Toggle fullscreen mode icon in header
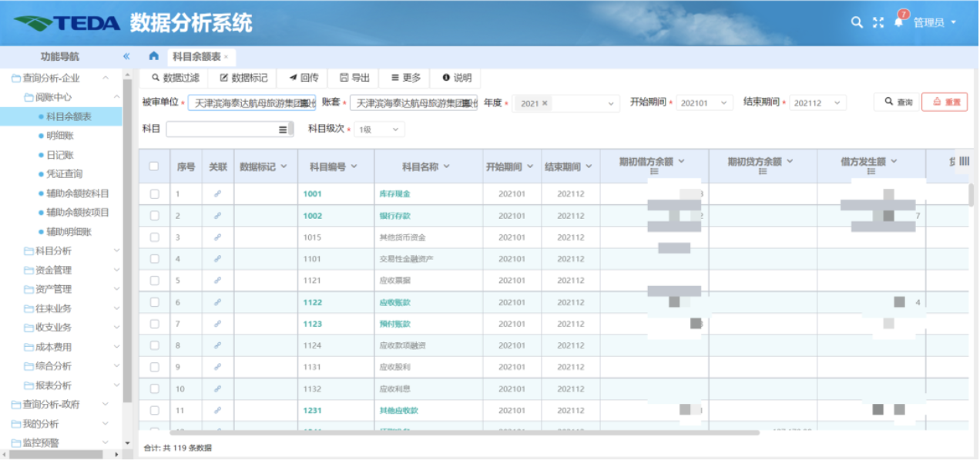Viewport: 980px width, 464px height. pos(878,22)
